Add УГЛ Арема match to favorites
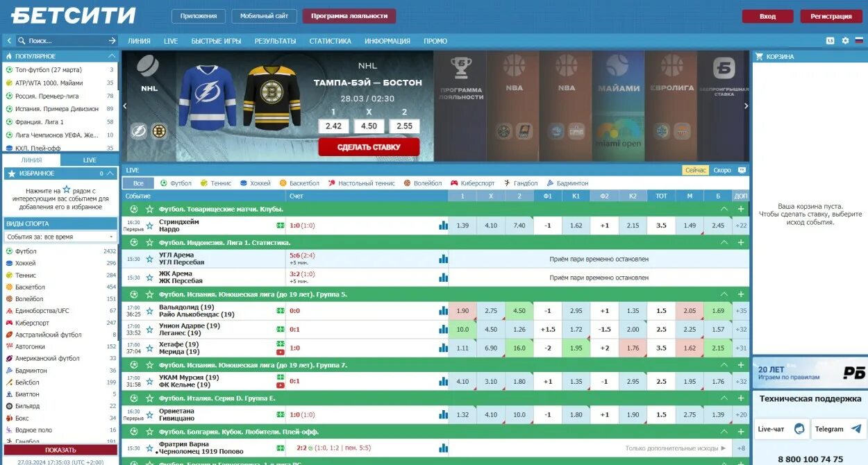Image resolution: width=868 pixels, height=465 pixels. [149, 259]
